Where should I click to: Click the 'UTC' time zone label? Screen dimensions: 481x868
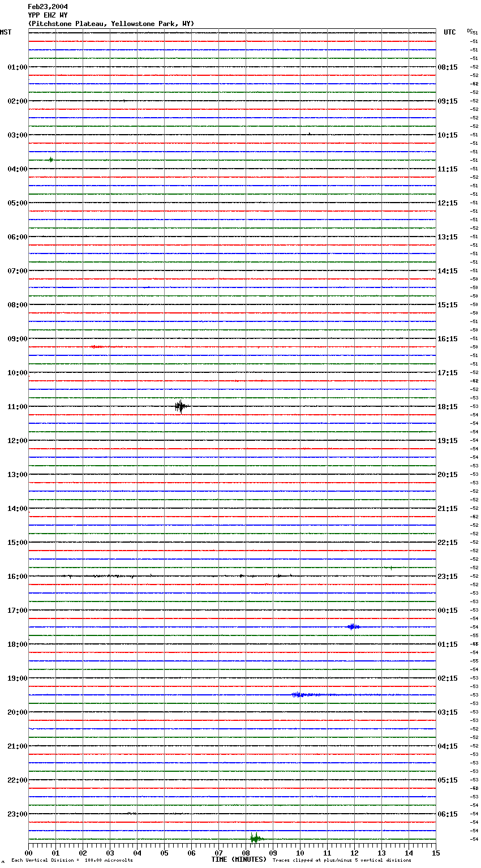pyautogui.click(x=450, y=32)
